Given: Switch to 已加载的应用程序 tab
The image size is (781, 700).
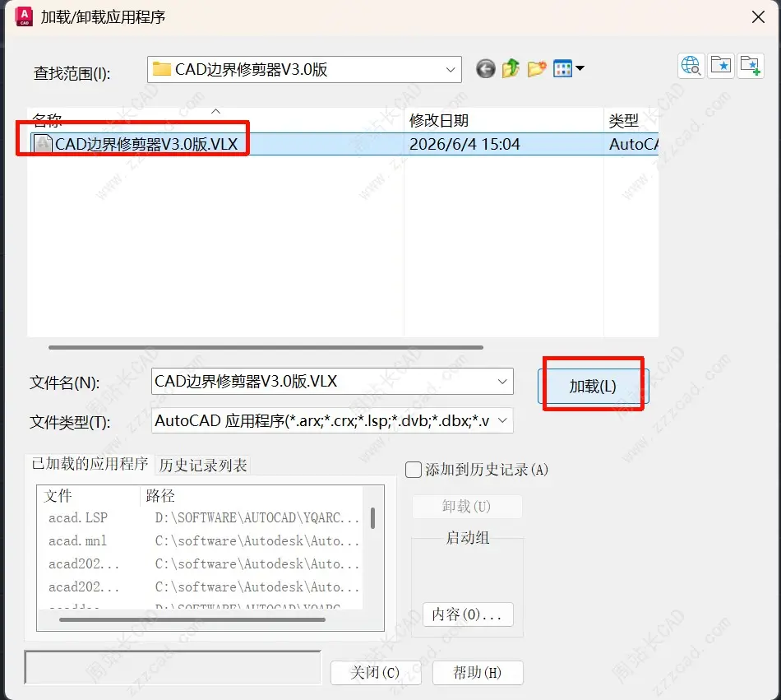Looking at the screenshot, I should click(90, 464).
